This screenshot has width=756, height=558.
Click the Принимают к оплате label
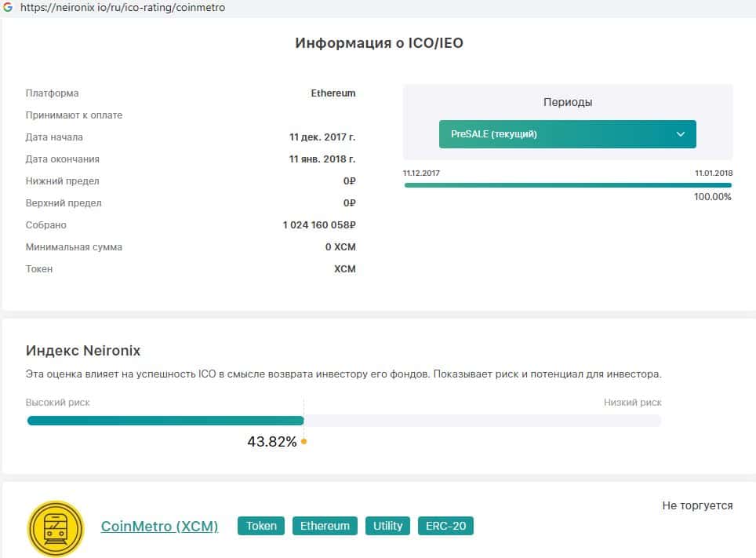coord(74,115)
